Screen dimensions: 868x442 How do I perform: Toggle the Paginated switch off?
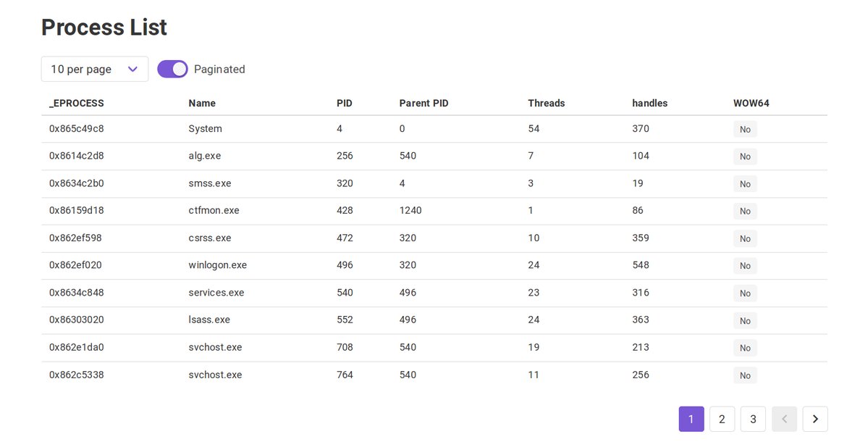(173, 70)
